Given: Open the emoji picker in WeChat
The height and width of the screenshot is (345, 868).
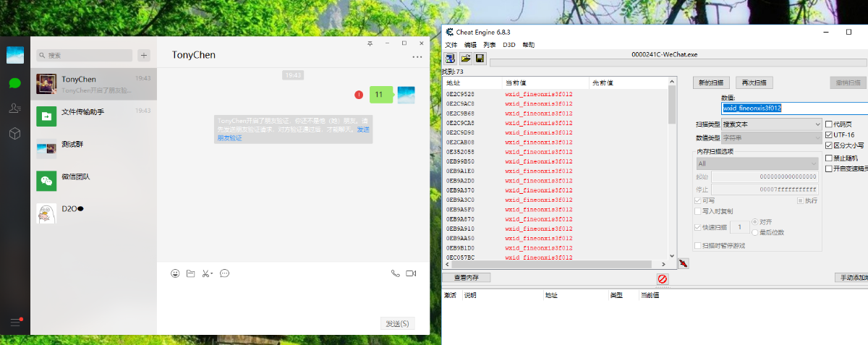Looking at the screenshot, I should (175, 273).
